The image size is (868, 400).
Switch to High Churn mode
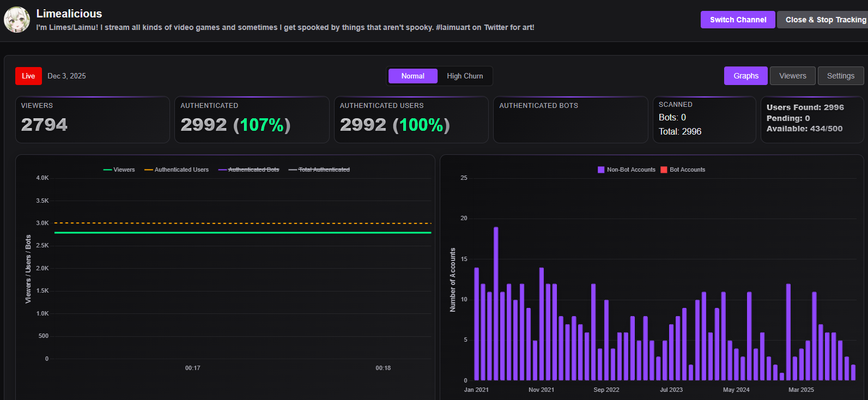(465, 76)
